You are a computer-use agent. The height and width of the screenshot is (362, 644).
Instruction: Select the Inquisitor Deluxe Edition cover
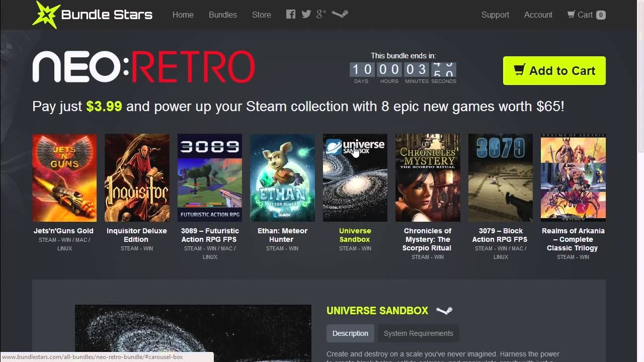pyautogui.click(x=137, y=177)
